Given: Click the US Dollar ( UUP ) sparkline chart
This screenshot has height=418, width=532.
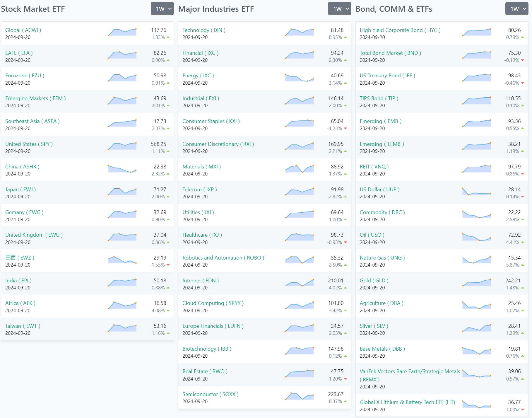Looking at the screenshot, I should pyautogui.click(x=476, y=192).
